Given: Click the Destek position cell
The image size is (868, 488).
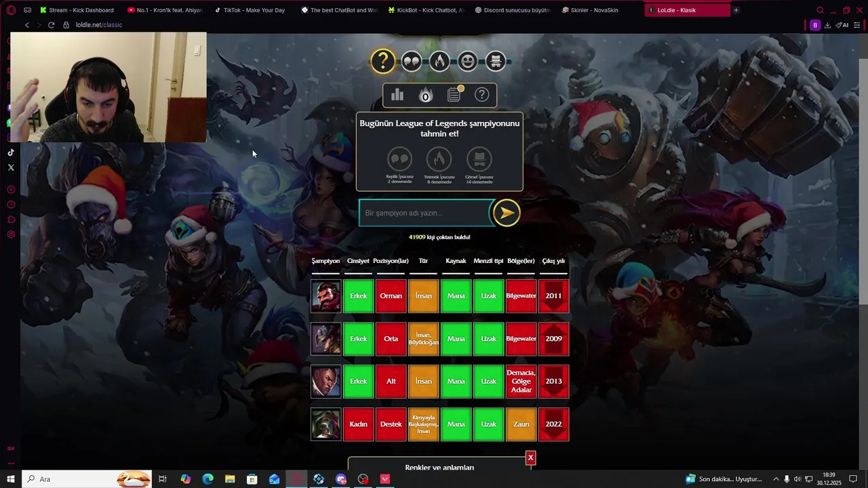Looking at the screenshot, I should coord(391,424).
